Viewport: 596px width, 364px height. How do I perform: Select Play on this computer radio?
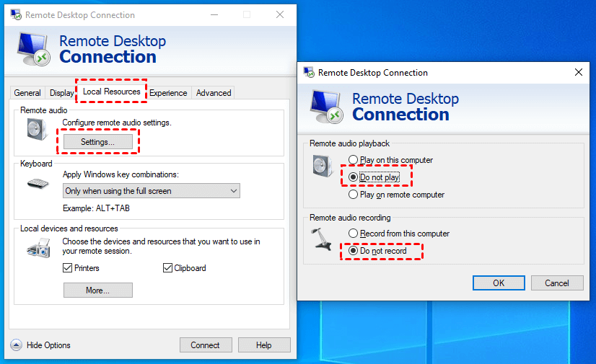[x=353, y=160]
